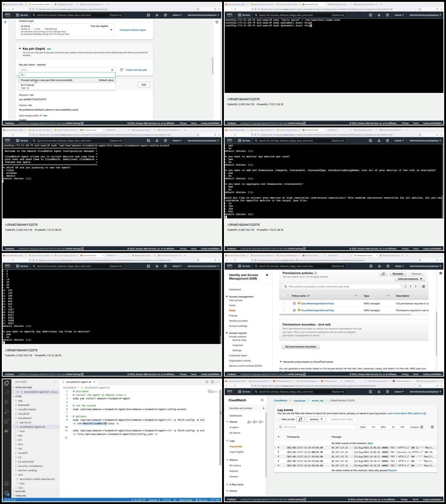
Task: Click Shell Script language mode in status bar
Action: click(186, 500)
